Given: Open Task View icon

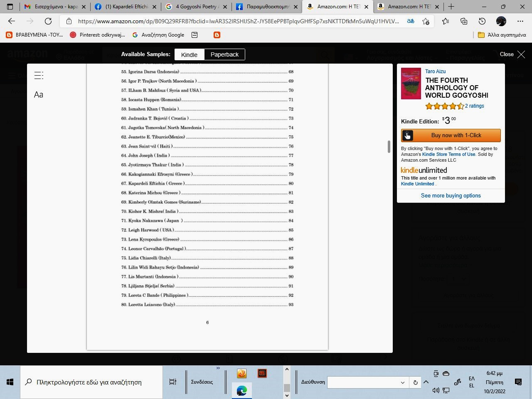Looking at the screenshot, I should [x=173, y=382].
